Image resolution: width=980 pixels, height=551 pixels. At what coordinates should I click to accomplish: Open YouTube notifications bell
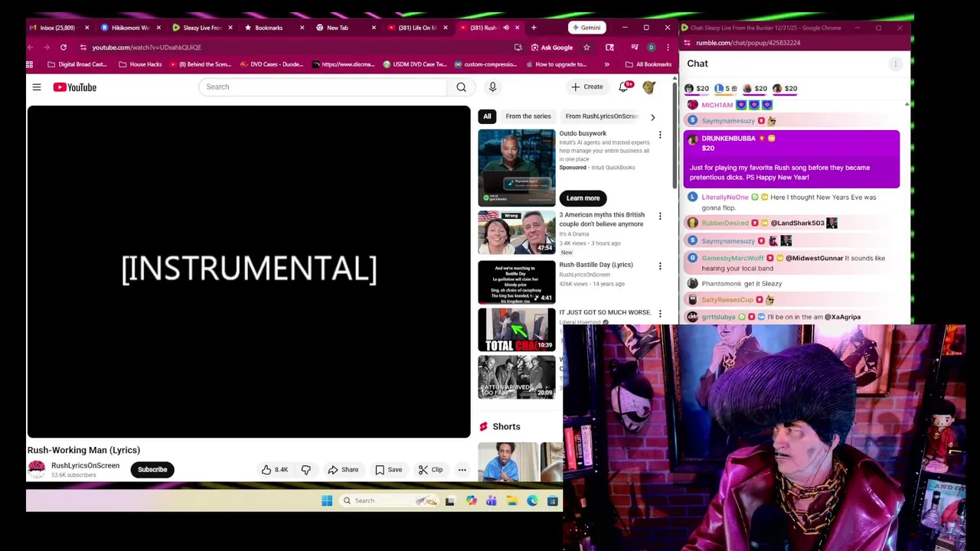click(x=624, y=87)
